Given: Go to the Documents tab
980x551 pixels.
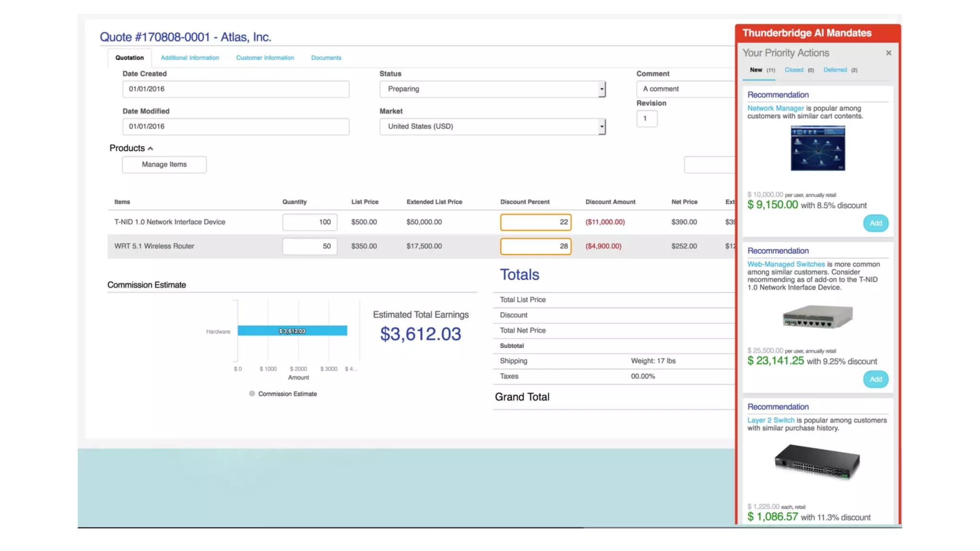Looking at the screenshot, I should (326, 58).
